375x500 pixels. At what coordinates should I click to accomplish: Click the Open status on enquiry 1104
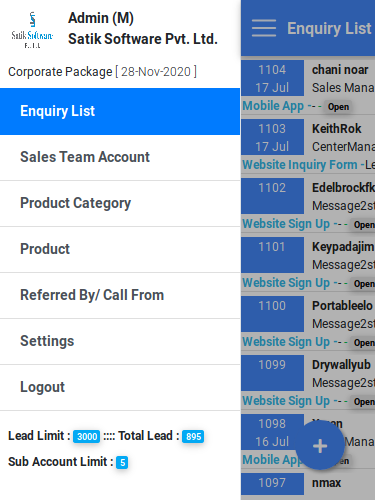[338, 107]
